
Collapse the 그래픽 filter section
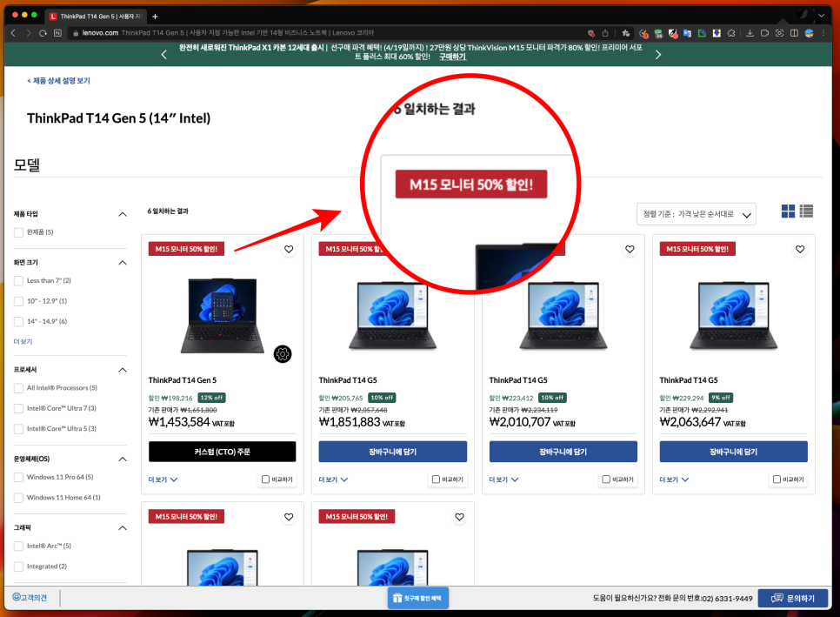pyautogui.click(x=123, y=527)
